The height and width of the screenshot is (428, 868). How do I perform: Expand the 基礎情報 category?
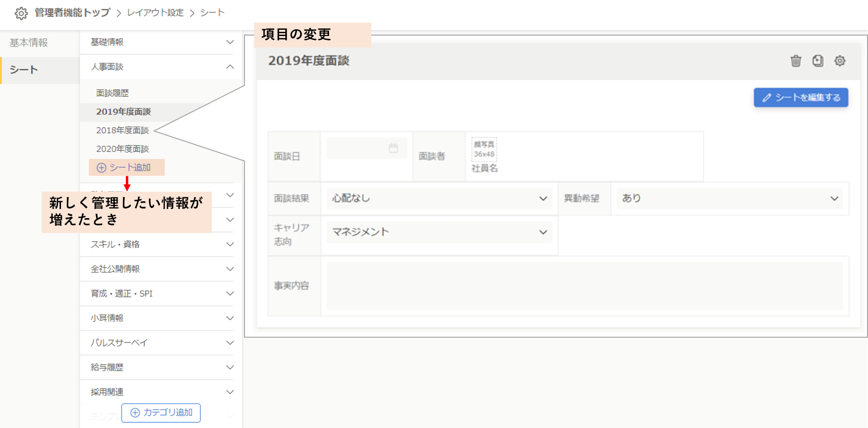point(230,42)
